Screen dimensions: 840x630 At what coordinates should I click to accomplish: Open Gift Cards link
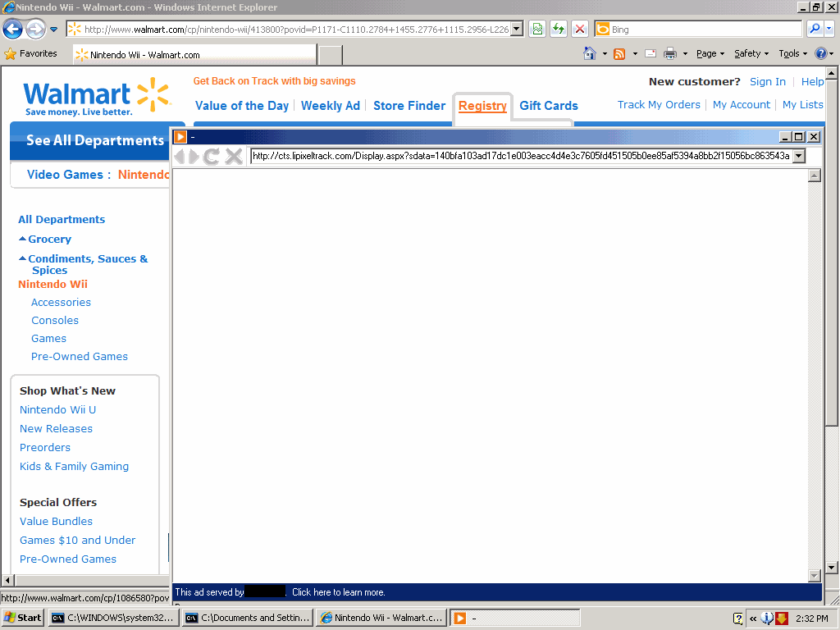click(549, 106)
